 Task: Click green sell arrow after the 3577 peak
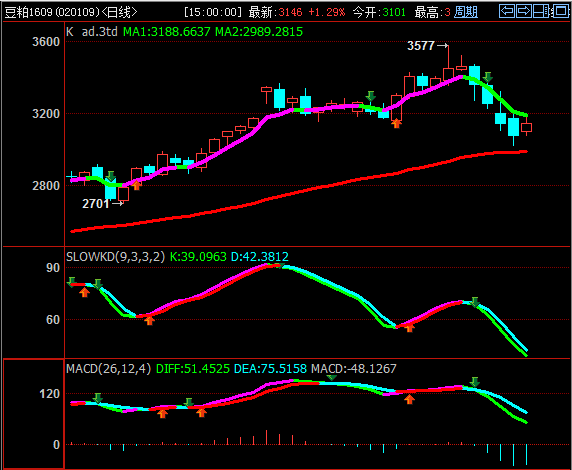click(488, 77)
